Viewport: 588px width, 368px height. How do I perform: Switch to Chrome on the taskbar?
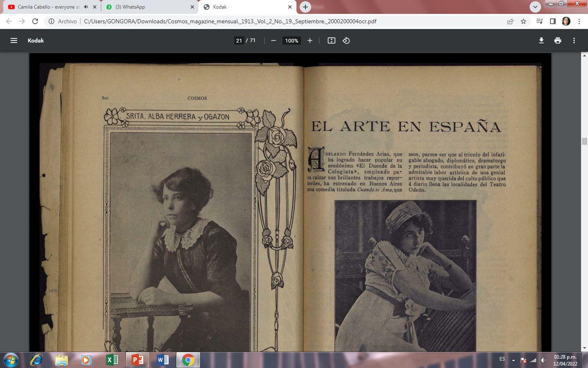click(188, 360)
